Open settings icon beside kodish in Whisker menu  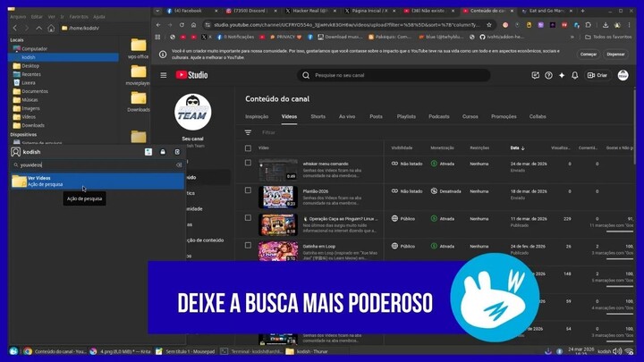point(148,152)
